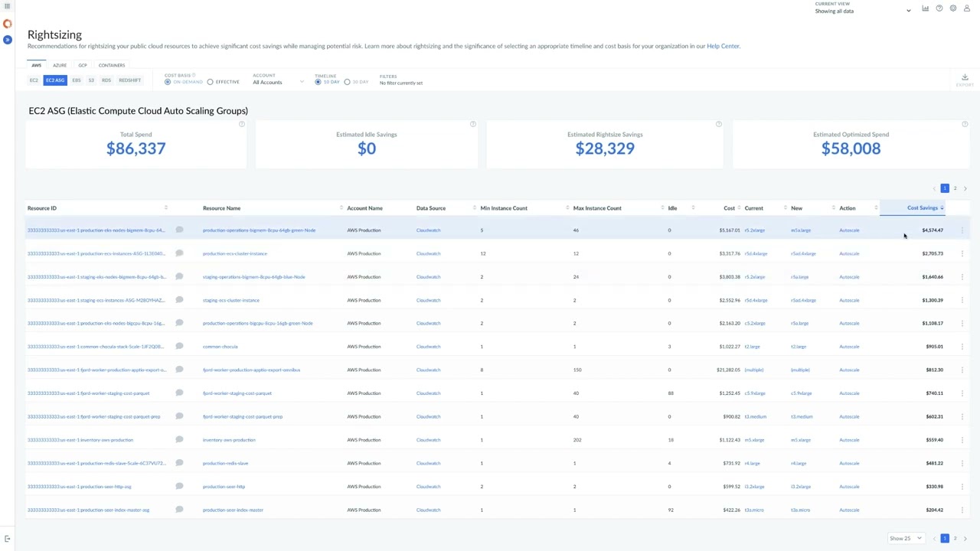
Task: Sort by Resource Name column arrows
Action: pos(341,208)
